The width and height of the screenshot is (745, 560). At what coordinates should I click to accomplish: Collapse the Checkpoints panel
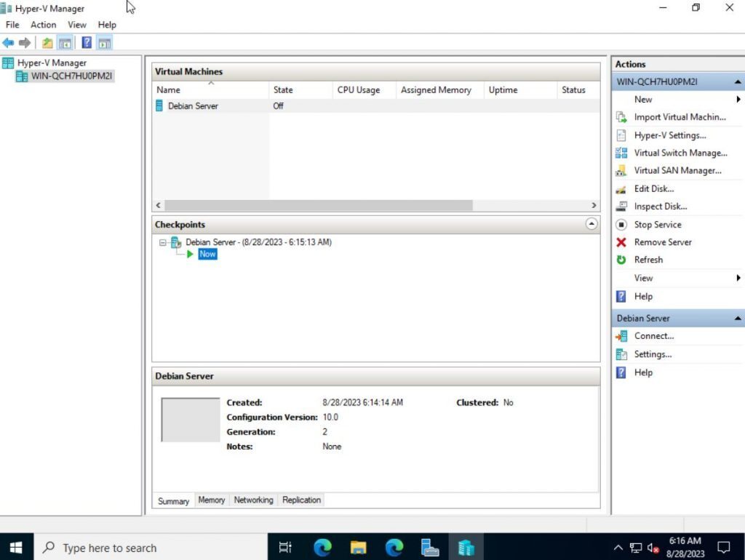pos(591,224)
